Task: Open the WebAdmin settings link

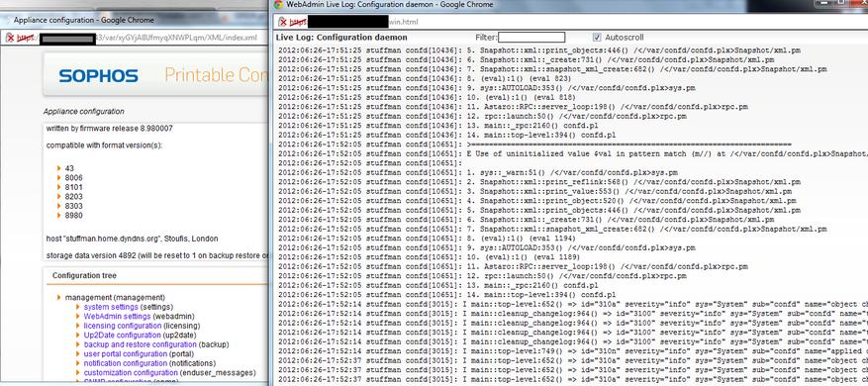Action: coord(117,316)
